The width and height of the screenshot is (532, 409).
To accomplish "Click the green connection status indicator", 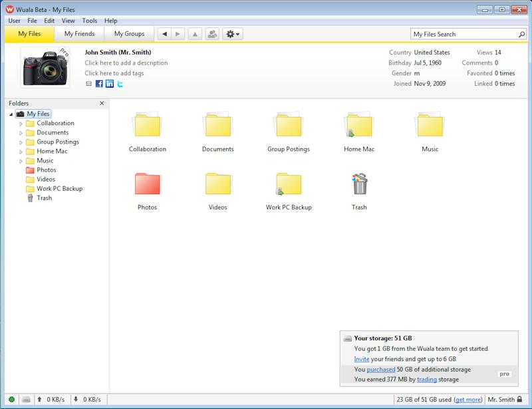I will [11, 400].
